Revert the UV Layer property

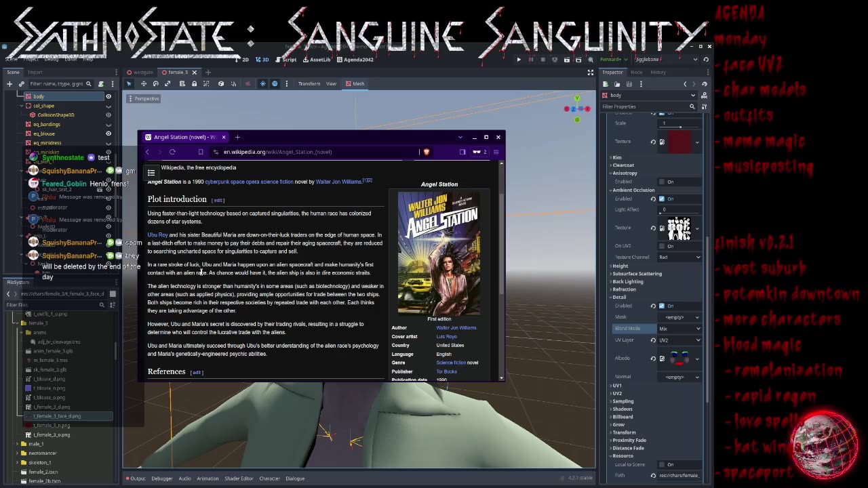[653, 340]
